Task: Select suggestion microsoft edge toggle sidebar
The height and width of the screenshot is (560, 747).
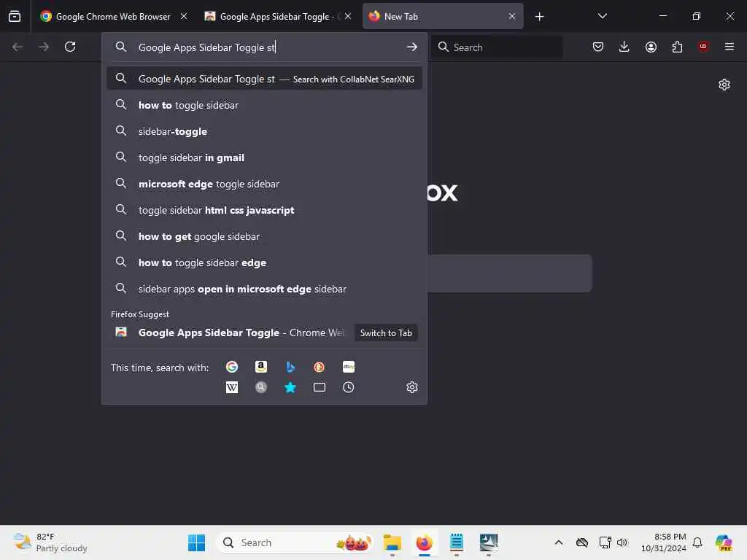Action: click(264, 184)
